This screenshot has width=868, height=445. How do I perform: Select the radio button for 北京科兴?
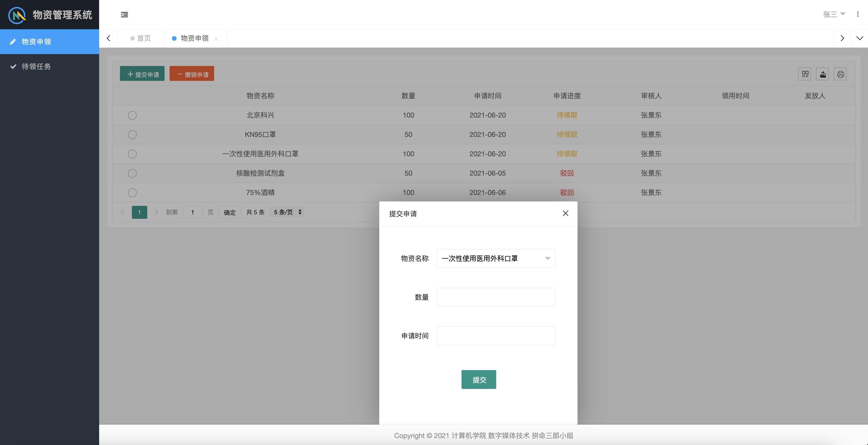[x=132, y=115]
